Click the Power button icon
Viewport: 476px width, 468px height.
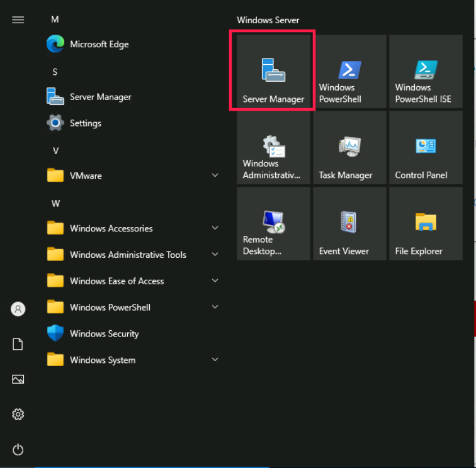(x=18, y=450)
